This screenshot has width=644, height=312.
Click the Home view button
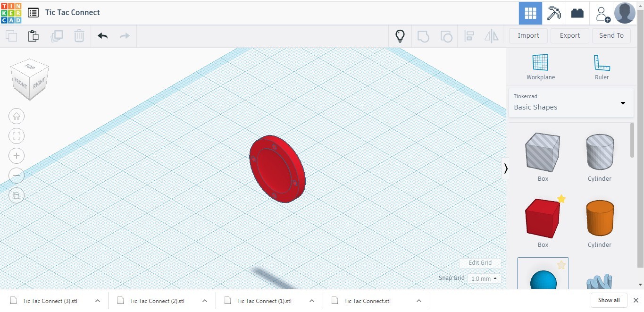[x=17, y=116]
